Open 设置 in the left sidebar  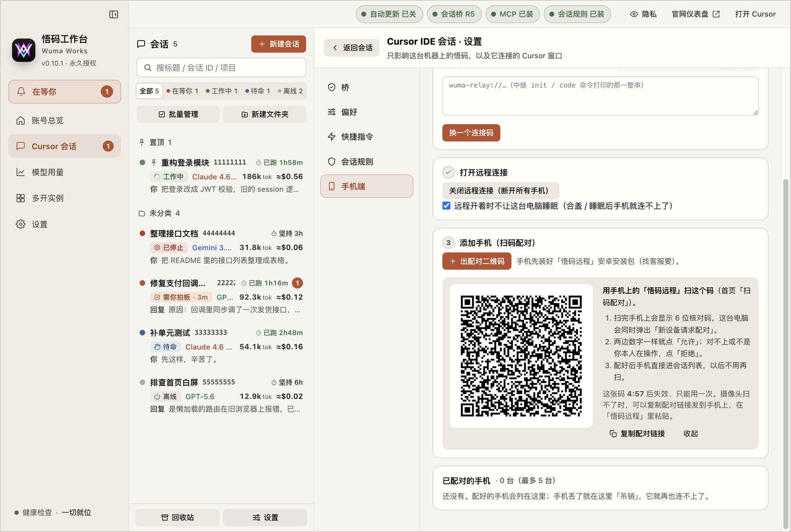(x=64, y=224)
